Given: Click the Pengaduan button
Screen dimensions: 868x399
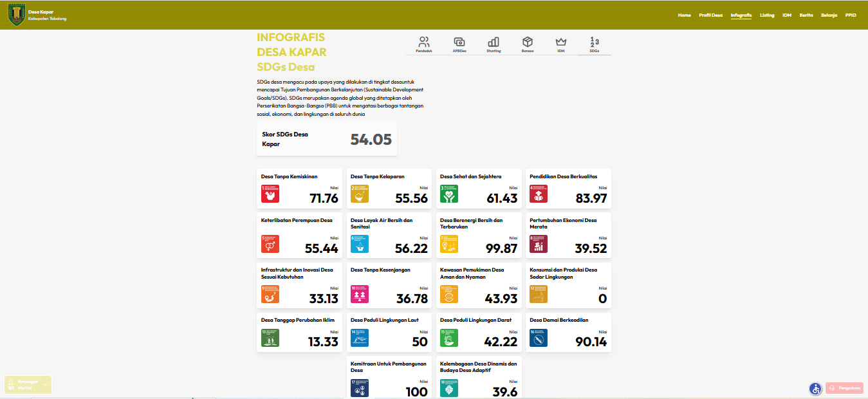Looking at the screenshot, I should [x=844, y=388].
